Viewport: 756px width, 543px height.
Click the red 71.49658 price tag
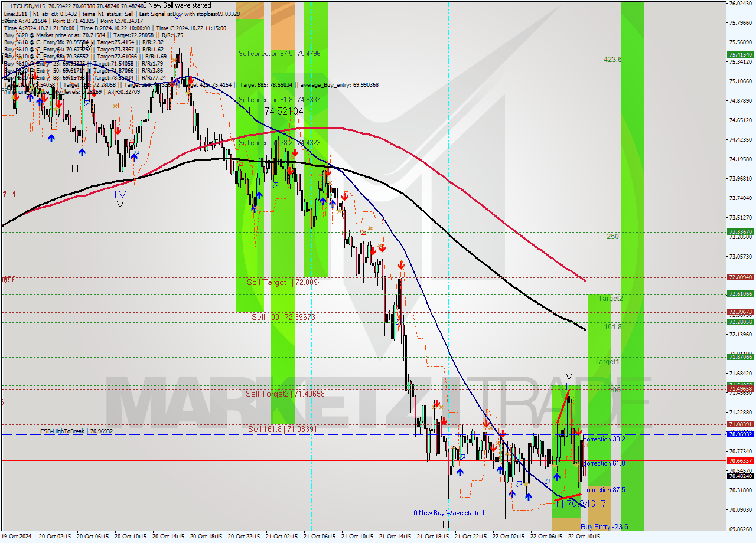point(741,388)
